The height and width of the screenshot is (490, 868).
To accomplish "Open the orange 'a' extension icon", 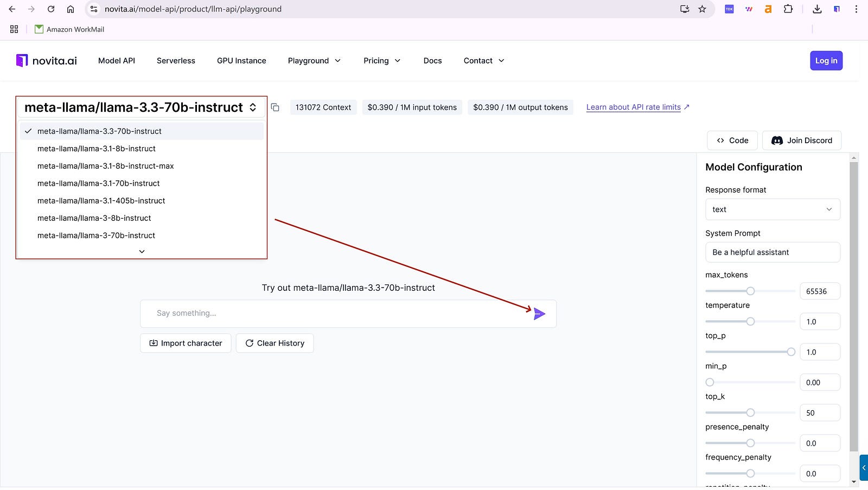I will pos(768,9).
